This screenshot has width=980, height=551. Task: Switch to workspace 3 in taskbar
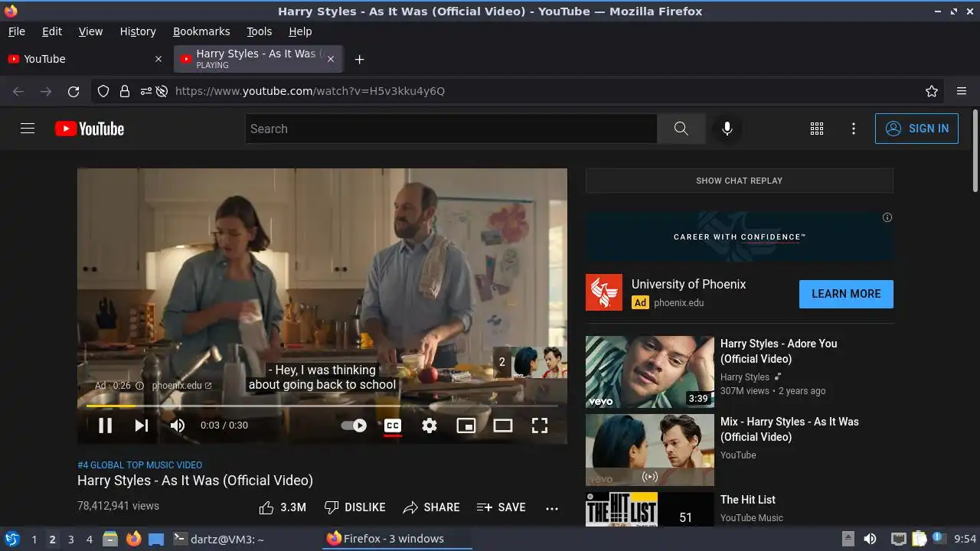(x=70, y=539)
